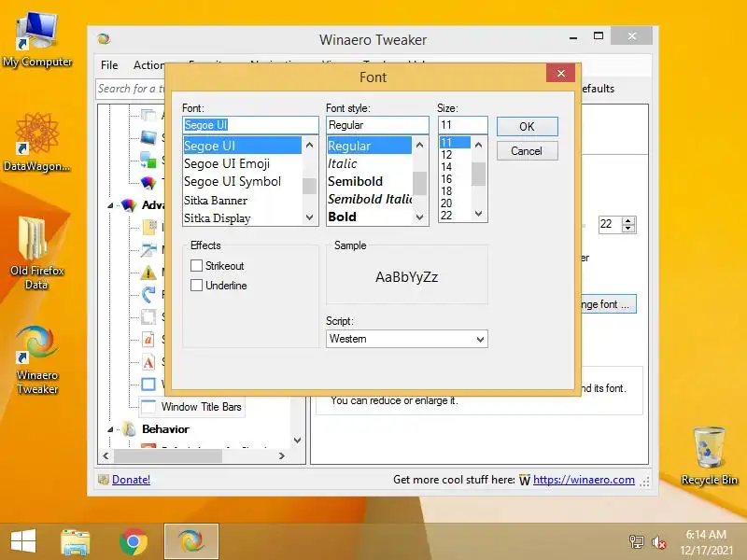Click the two-computers green icon in tree
This screenshot has height=560, width=747.
tap(148, 160)
